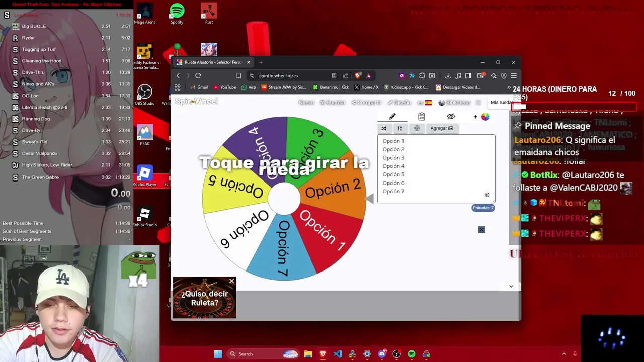
Task: Click the Entradas: 7 badge
Action: click(483, 208)
